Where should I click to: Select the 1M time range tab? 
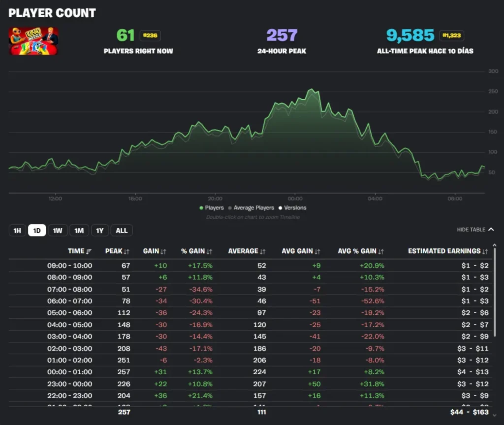click(x=79, y=230)
